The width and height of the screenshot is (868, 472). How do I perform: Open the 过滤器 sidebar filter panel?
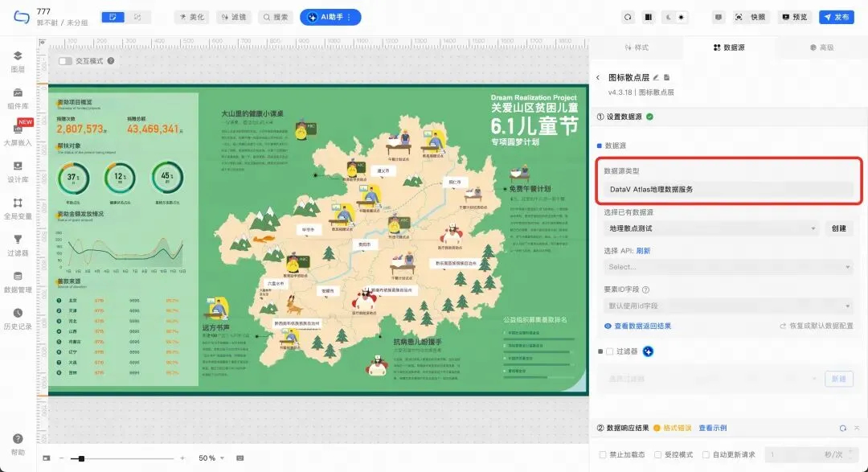18,245
